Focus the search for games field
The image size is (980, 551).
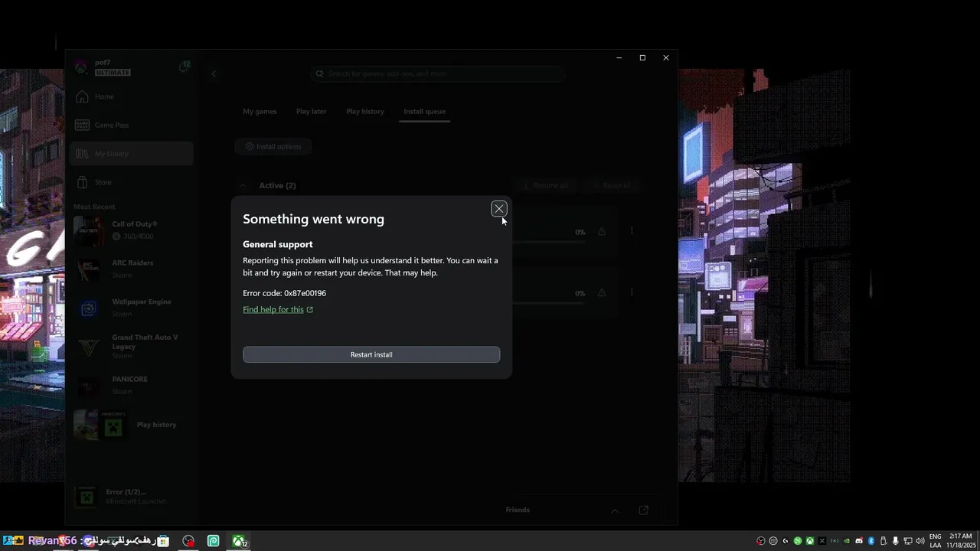pyautogui.click(x=438, y=73)
